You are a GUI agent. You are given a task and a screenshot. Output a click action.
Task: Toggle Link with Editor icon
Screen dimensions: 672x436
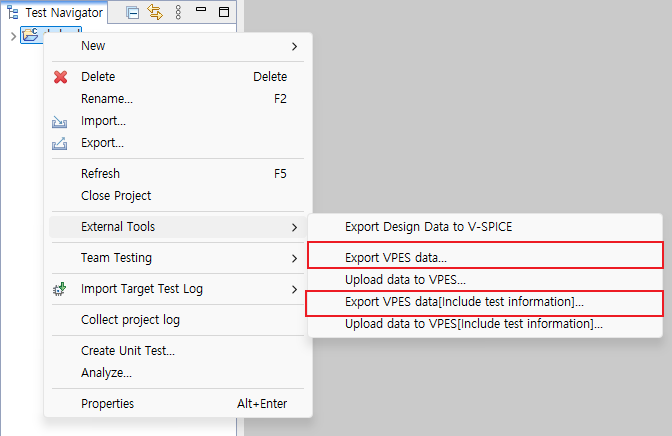pyautogui.click(x=155, y=12)
